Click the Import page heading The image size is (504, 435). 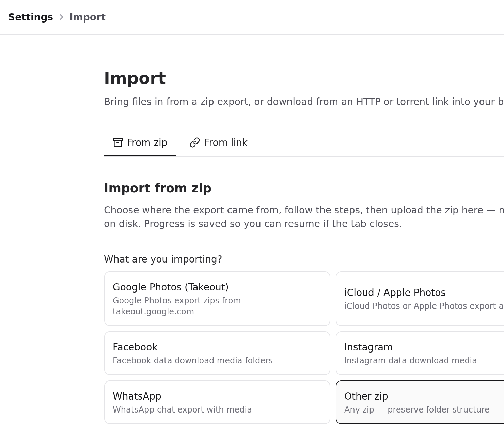[x=135, y=78]
